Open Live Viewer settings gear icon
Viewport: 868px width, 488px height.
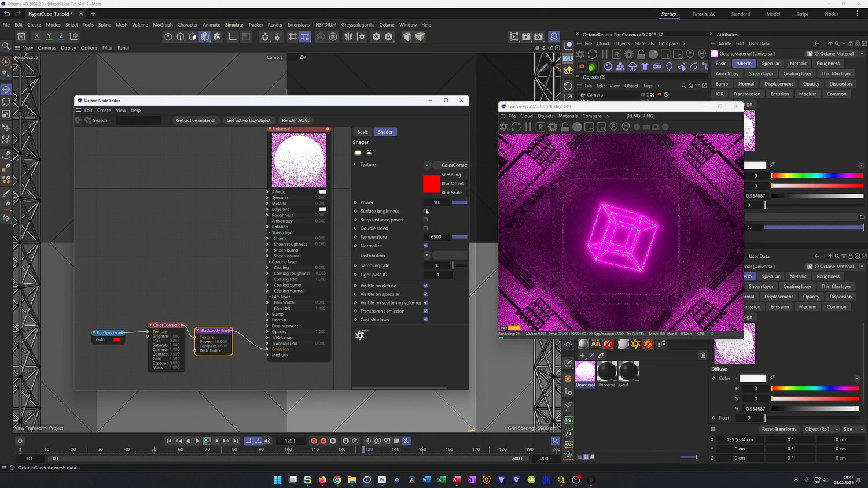[x=553, y=127]
